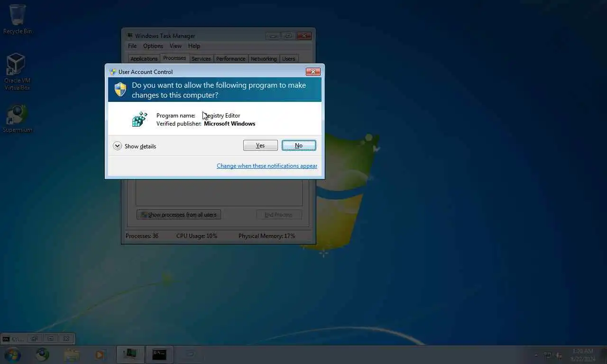
Task: Switch to the Services tab in Task Manager
Action: (201, 59)
